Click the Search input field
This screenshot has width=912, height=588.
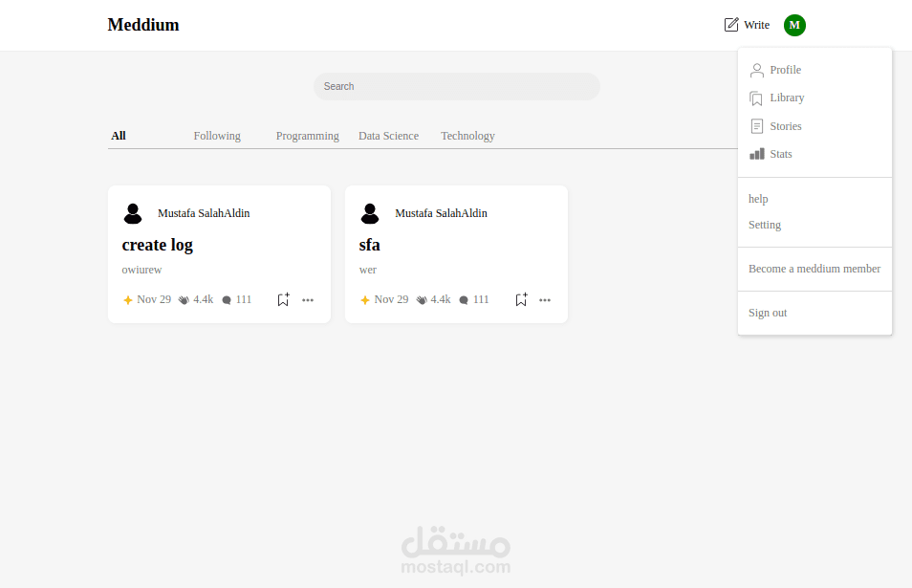click(456, 86)
